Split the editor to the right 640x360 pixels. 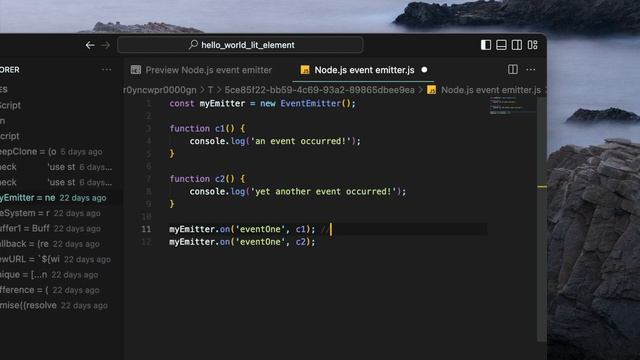point(513,69)
